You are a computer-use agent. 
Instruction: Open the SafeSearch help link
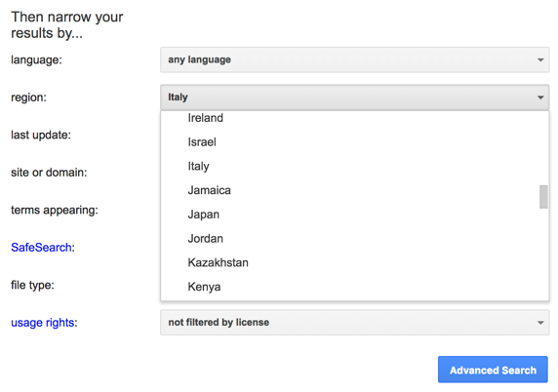41,248
